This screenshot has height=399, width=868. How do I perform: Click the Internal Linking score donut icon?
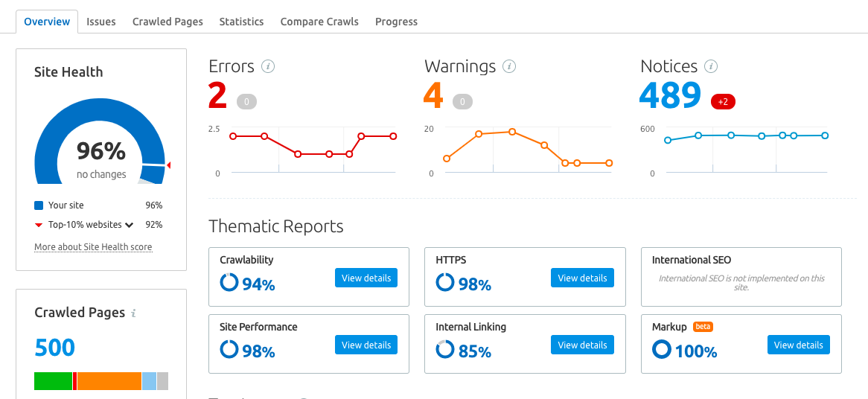point(445,350)
